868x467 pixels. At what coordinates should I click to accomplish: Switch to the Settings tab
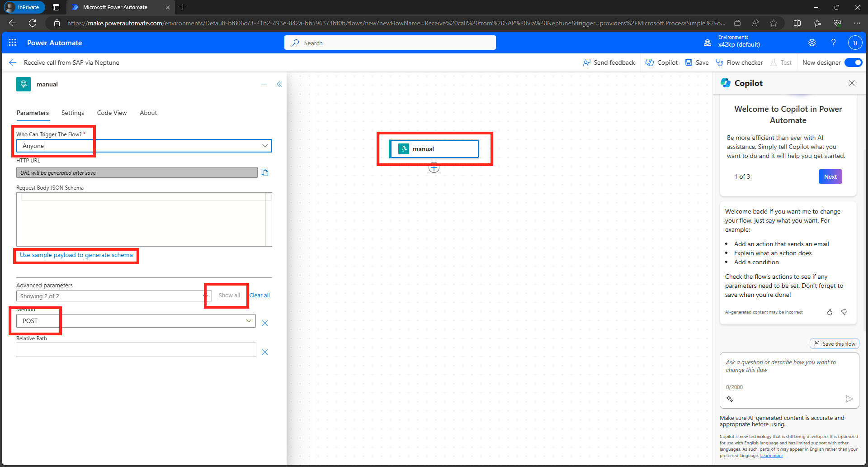pos(73,113)
